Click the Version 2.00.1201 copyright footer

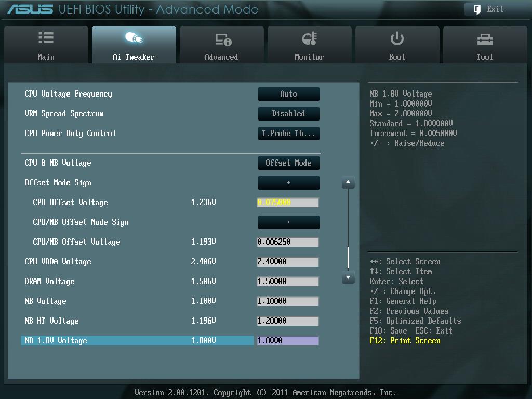click(265, 393)
